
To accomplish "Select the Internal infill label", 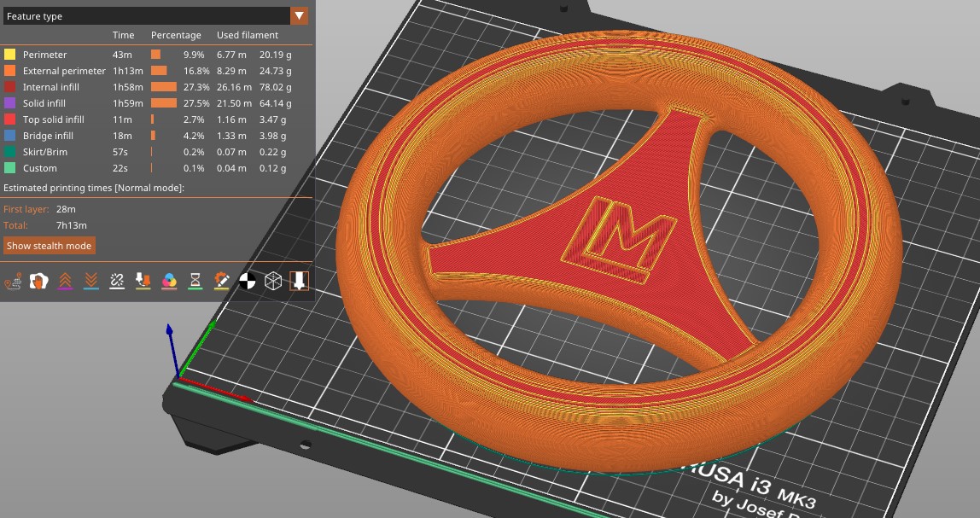I will (51, 87).
